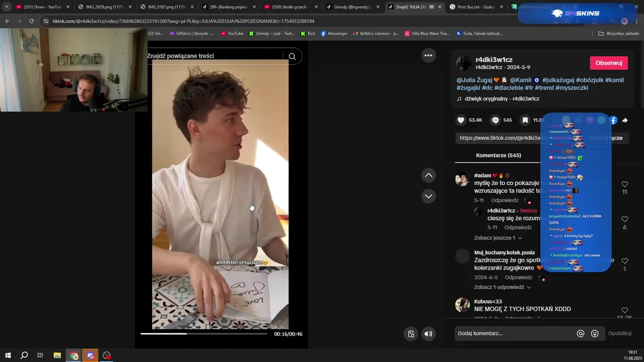The width and height of the screenshot is (644, 362).
Task: Toggle auto-scroll icon next to volume
Action: (411, 334)
